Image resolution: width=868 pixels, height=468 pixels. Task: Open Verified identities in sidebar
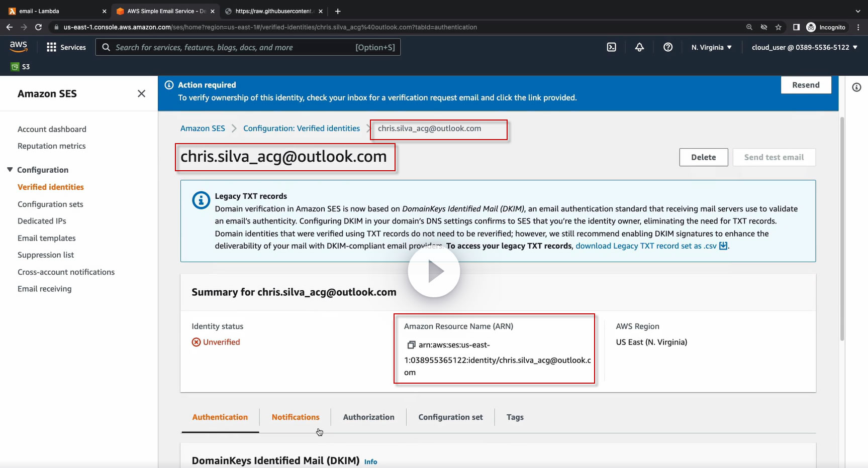pos(51,187)
